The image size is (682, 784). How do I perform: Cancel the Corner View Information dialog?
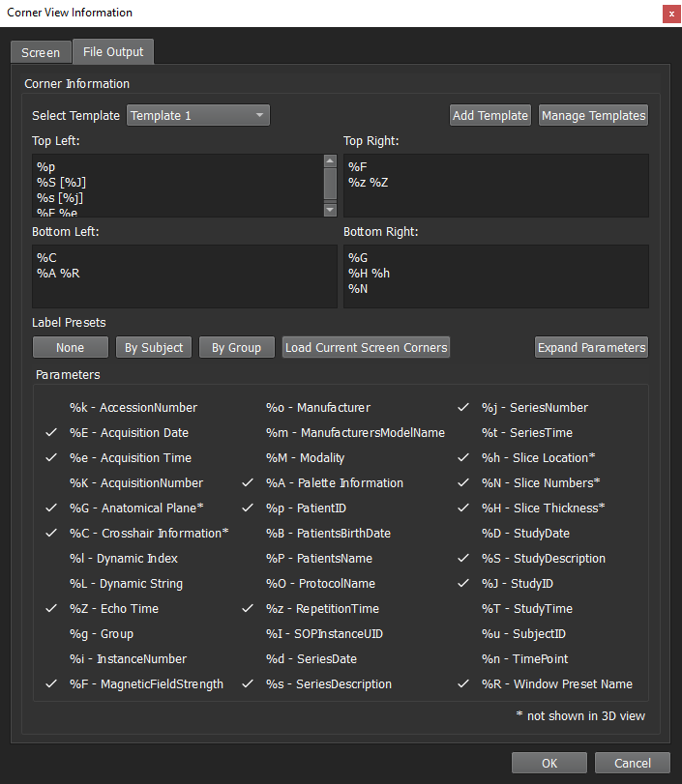[x=632, y=763]
